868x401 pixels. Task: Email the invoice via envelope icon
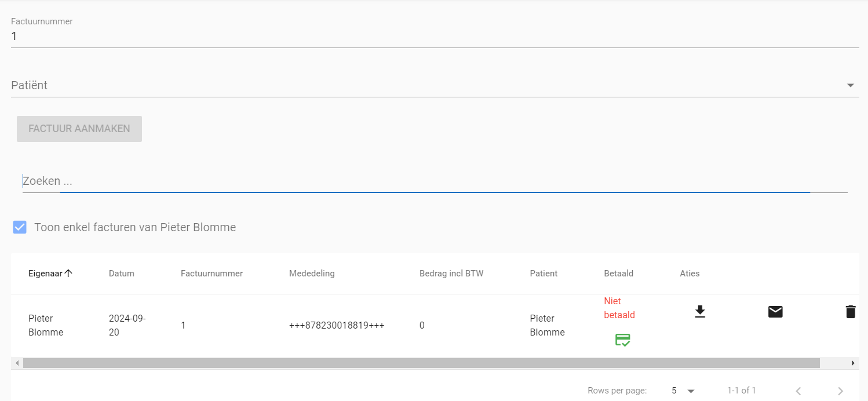pyautogui.click(x=775, y=312)
